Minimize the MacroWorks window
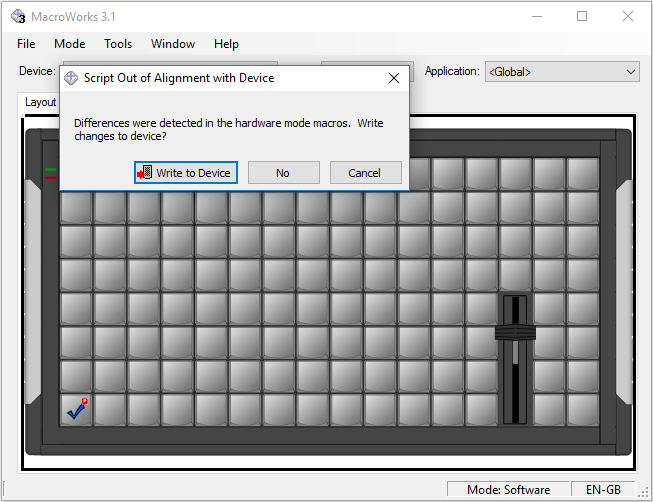The image size is (653, 502). [x=537, y=16]
